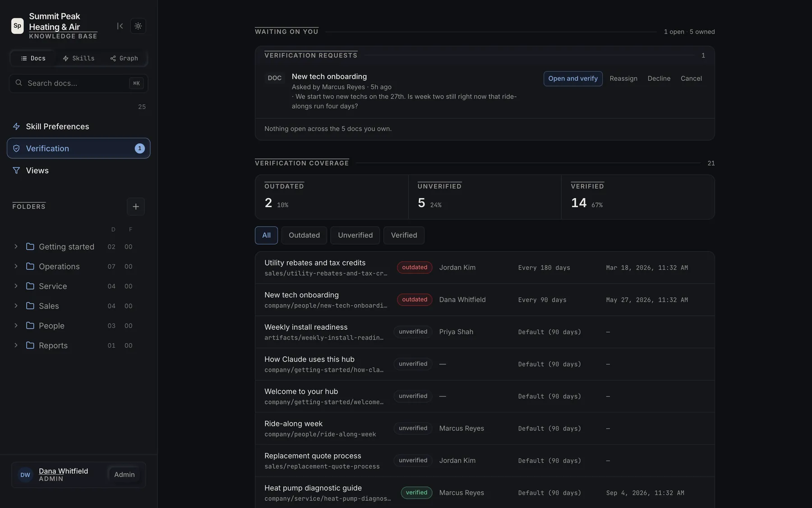Click the outdated badge on Utility rebates row

tap(415, 267)
